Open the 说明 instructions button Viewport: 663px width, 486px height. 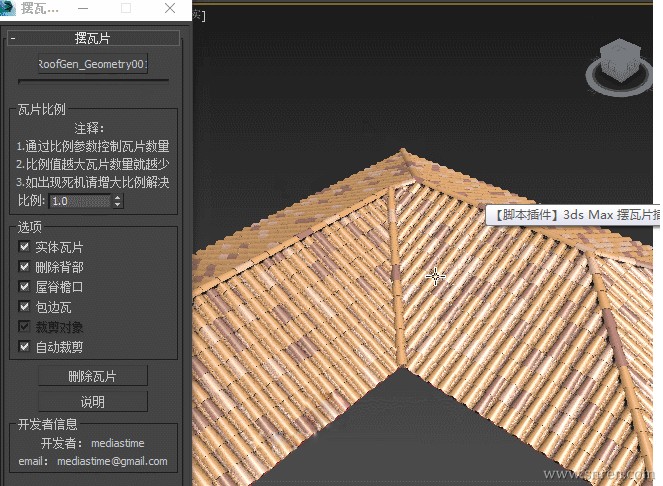pyautogui.click(x=92, y=402)
